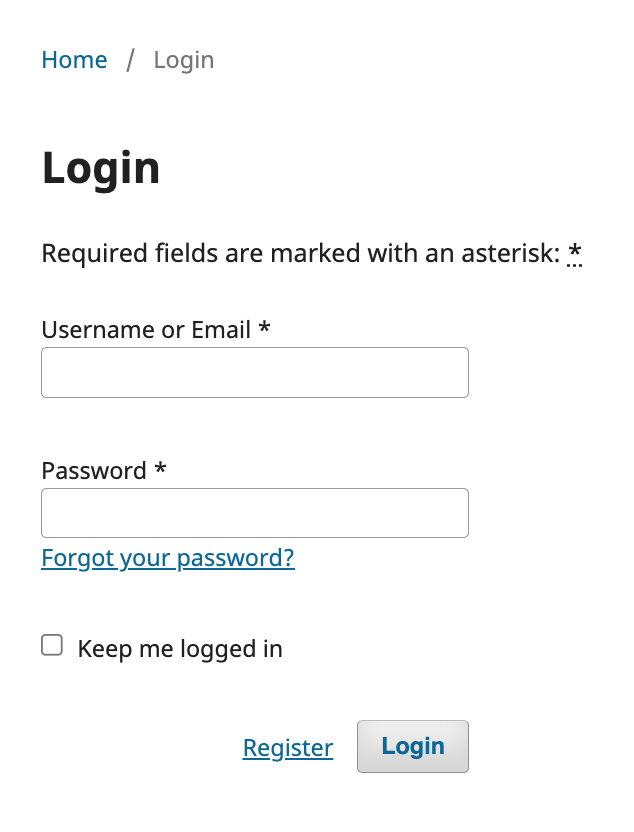Click the Keep me logged in label text
Screen dimensions: 634x832
(179, 648)
